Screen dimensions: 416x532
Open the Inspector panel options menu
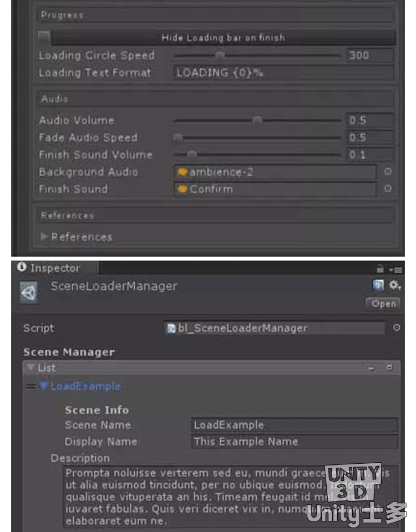[x=396, y=270]
